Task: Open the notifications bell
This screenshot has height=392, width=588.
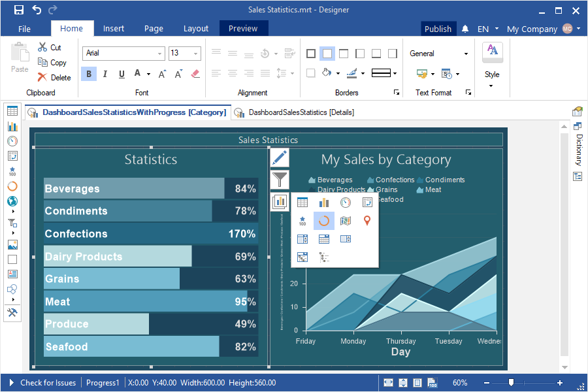Action: (465, 29)
